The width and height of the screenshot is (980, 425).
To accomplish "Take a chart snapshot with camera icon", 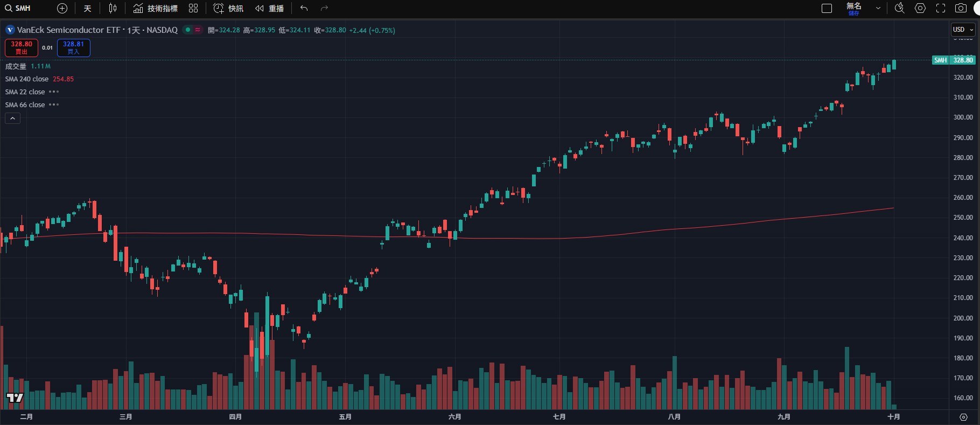I will click(x=961, y=8).
